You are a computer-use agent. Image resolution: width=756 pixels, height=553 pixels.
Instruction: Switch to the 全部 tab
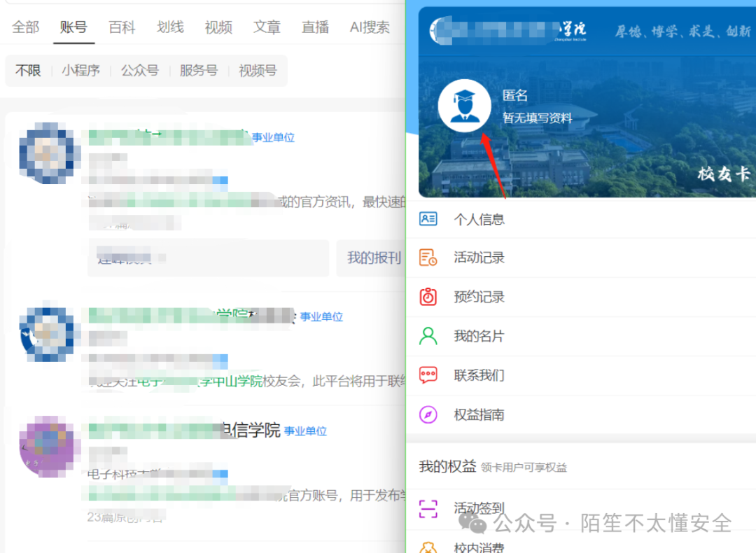pyautogui.click(x=25, y=27)
